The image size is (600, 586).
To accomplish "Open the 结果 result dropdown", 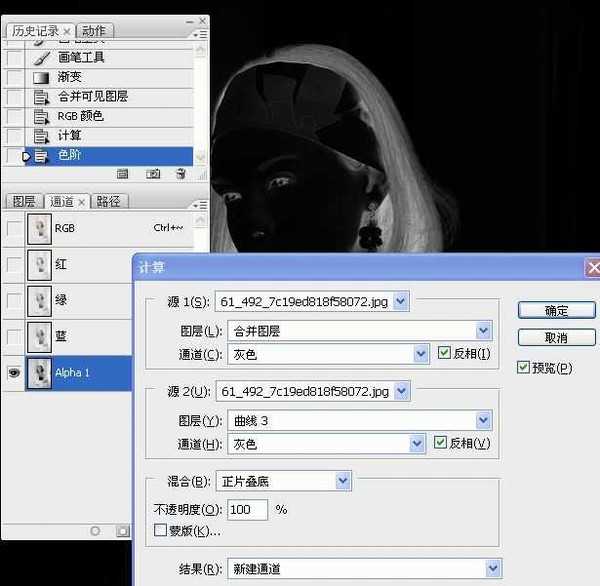I will tap(493, 569).
